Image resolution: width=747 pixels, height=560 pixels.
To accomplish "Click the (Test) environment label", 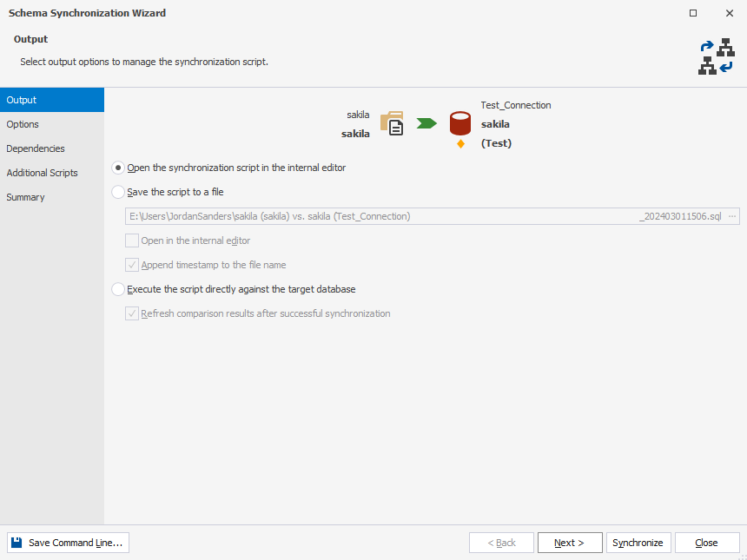I will click(497, 143).
